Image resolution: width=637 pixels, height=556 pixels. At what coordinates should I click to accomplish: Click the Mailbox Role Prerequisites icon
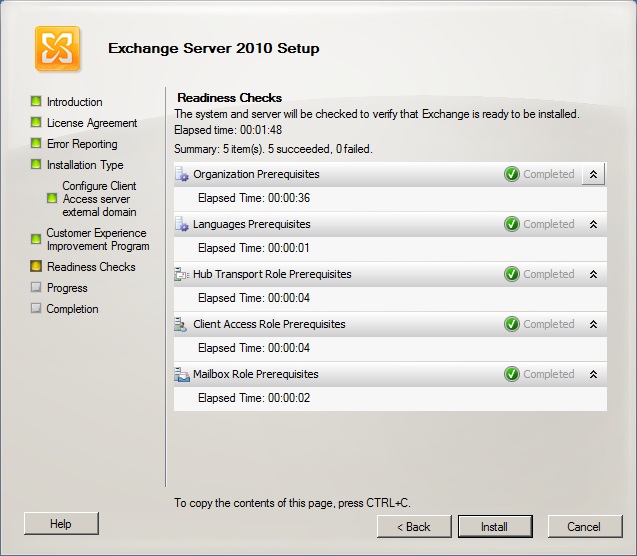pyautogui.click(x=182, y=374)
